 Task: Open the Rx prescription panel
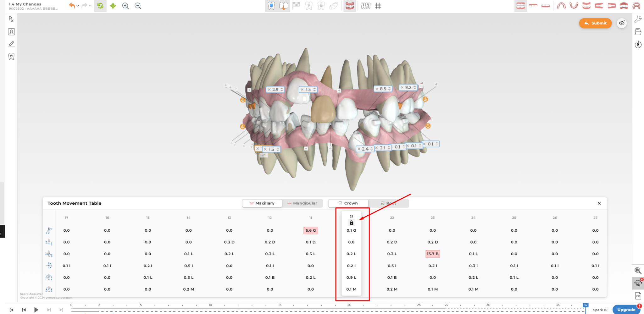[x=11, y=19]
